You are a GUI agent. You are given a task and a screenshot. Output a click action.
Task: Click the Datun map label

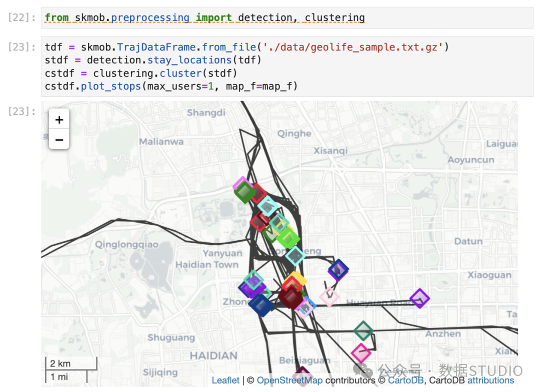tap(468, 241)
